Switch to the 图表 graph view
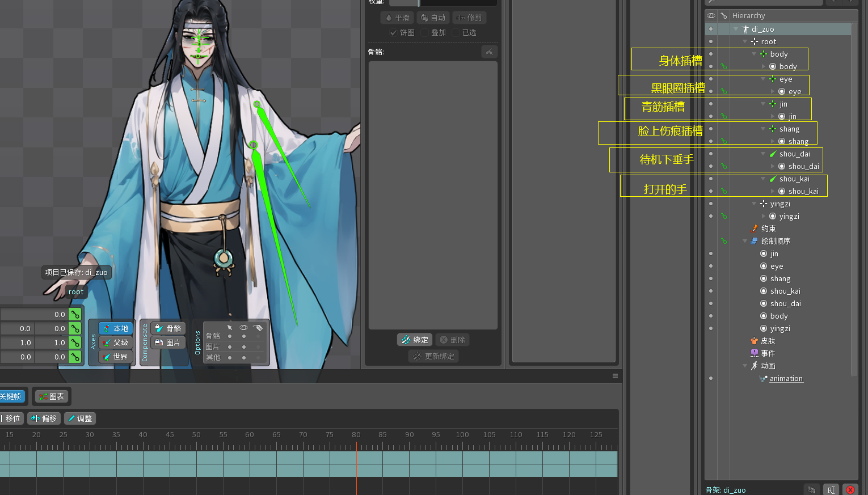The image size is (868, 495). [51, 396]
